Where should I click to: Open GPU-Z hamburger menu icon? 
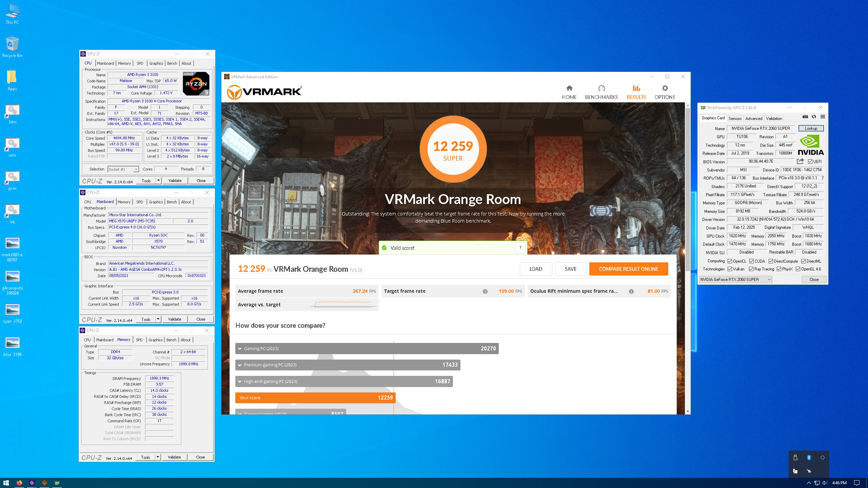[x=823, y=117]
